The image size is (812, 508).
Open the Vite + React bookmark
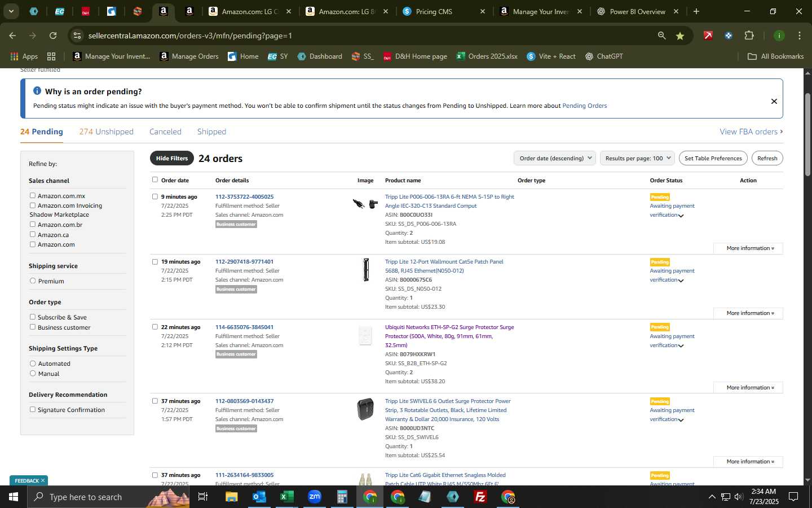tap(551, 56)
